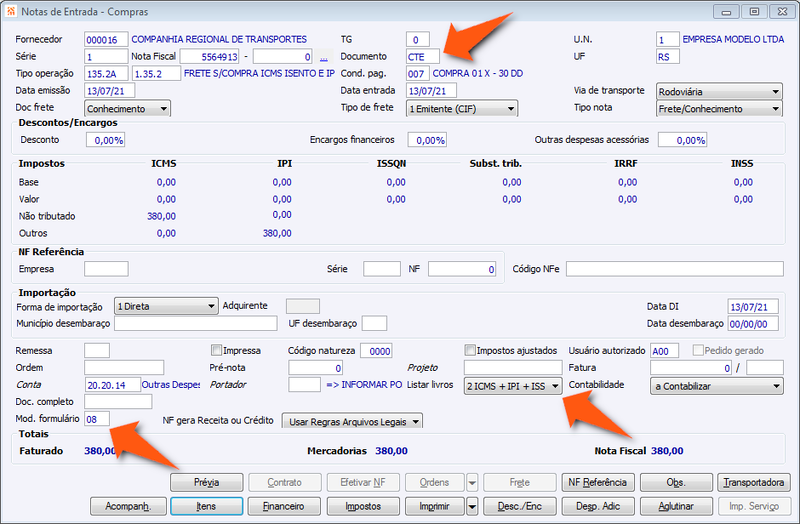Viewport: 800px width, 524px height.
Task: Select the Nota Fiscal number field
Action: tap(209, 57)
